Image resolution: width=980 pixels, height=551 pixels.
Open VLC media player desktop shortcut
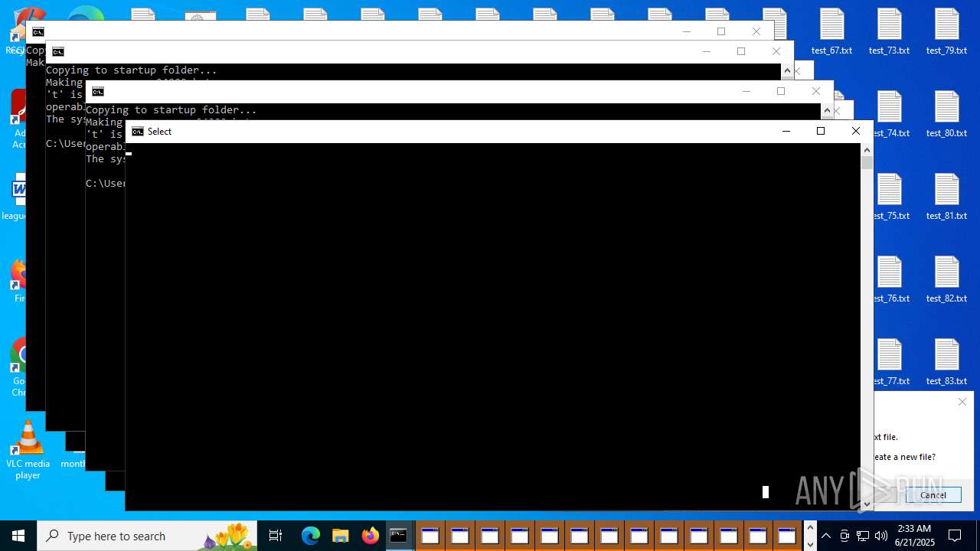[x=28, y=450]
